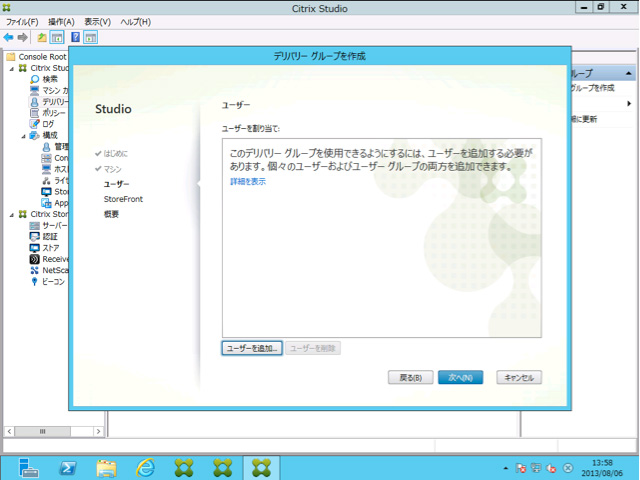This screenshot has height=480, width=640.
Task: Select the ポリシー tree icon
Action: click(x=35, y=113)
